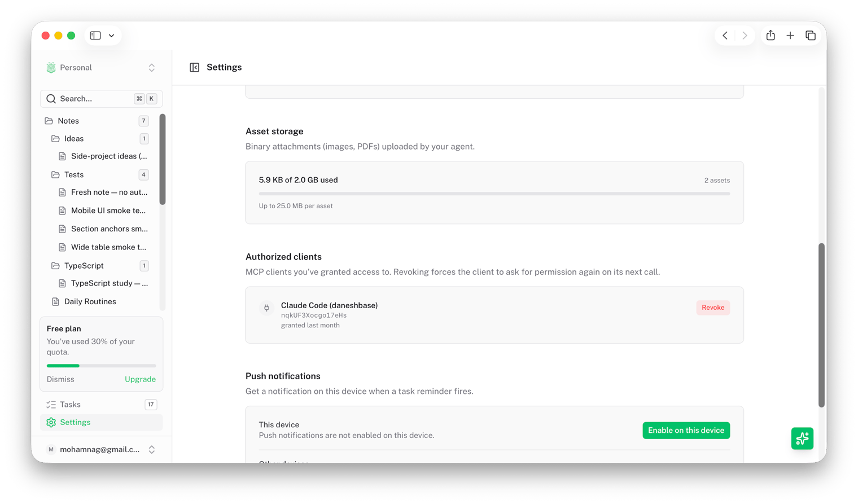Image resolution: width=858 pixels, height=504 pixels.
Task: Enable push notifications on this device
Action: 686,431
